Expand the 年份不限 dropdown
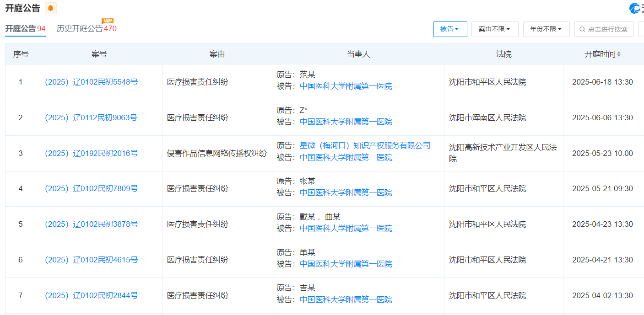 click(546, 29)
